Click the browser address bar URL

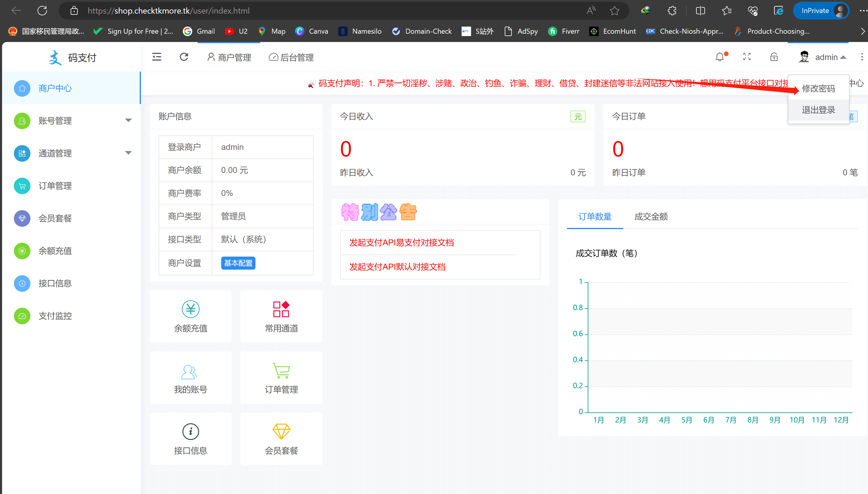[169, 11]
